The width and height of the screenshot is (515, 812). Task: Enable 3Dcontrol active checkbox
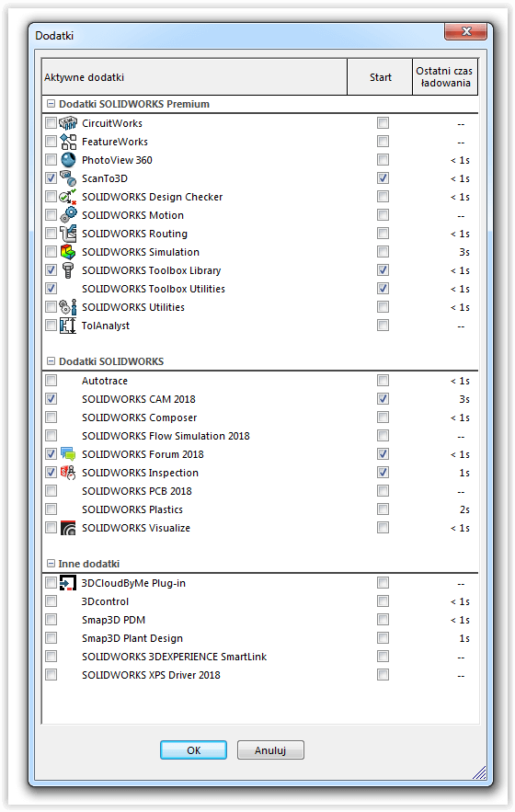coord(51,601)
